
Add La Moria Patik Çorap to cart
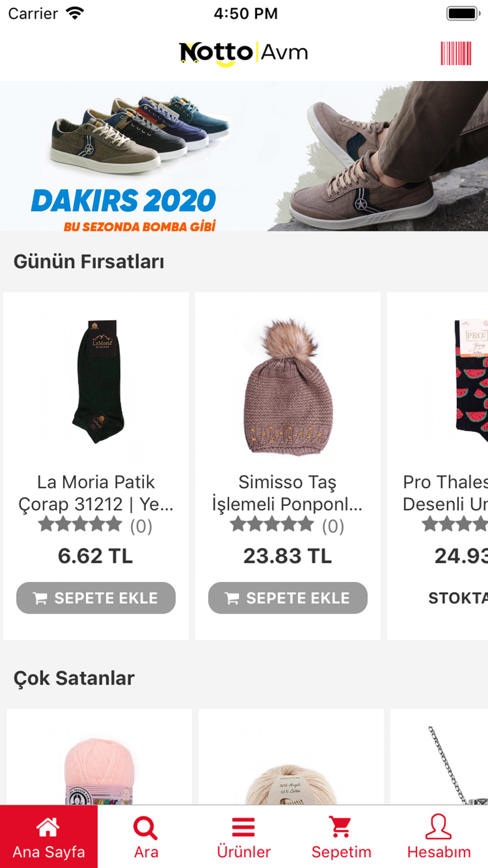coord(96,598)
